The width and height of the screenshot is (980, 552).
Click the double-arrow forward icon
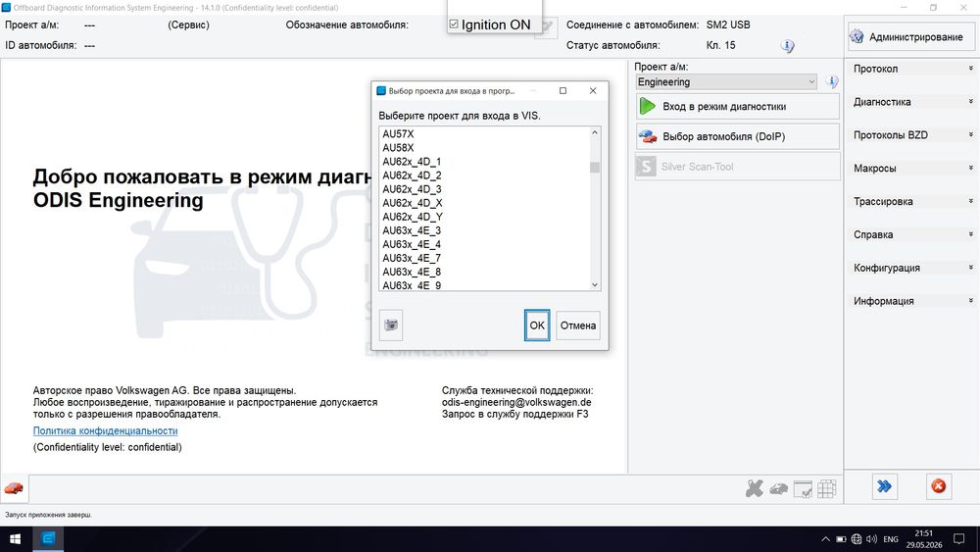point(884,486)
